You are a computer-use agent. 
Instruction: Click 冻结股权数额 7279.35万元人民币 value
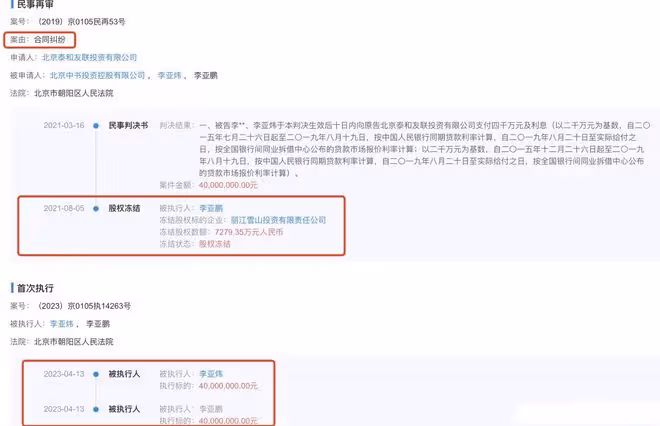[249, 232]
